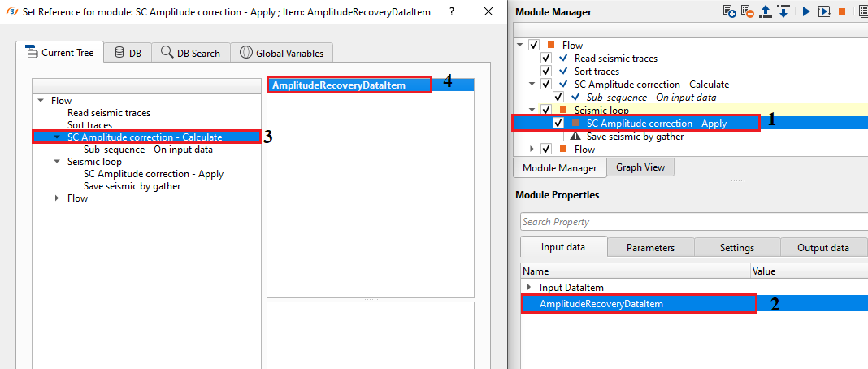Toggle checkbox for top Flow in Module Manager
The height and width of the screenshot is (369, 868).
(x=534, y=46)
